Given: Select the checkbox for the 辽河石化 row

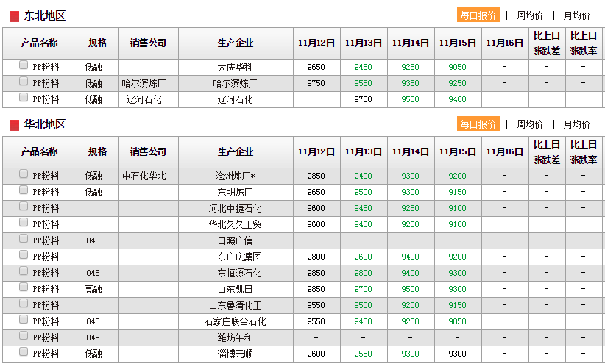Looking at the screenshot, I should tap(24, 98).
